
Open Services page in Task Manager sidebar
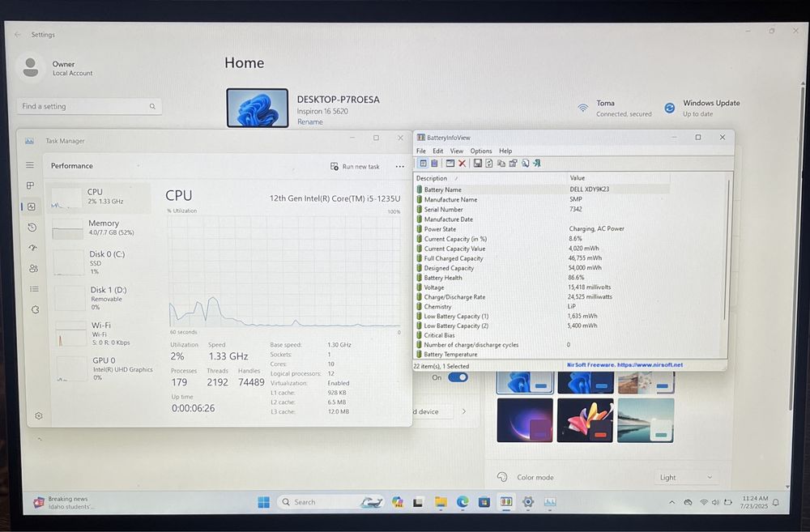[35, 310]
